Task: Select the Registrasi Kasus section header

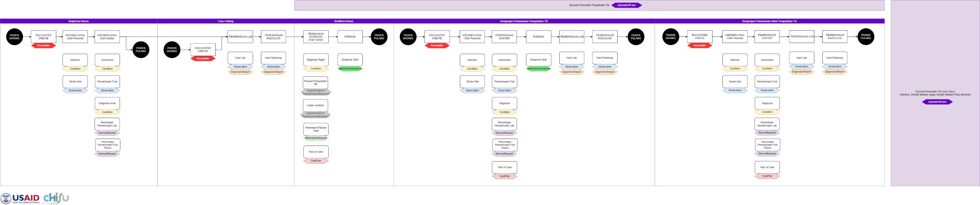Action: point(78,21)
